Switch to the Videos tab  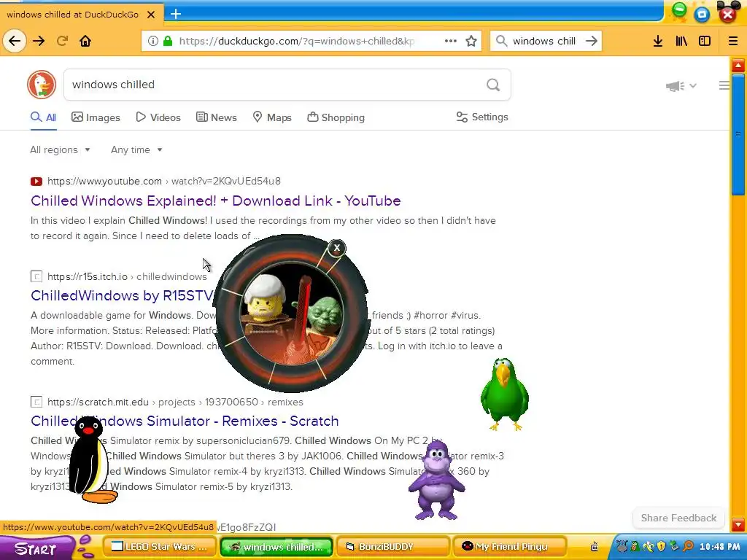158,117
